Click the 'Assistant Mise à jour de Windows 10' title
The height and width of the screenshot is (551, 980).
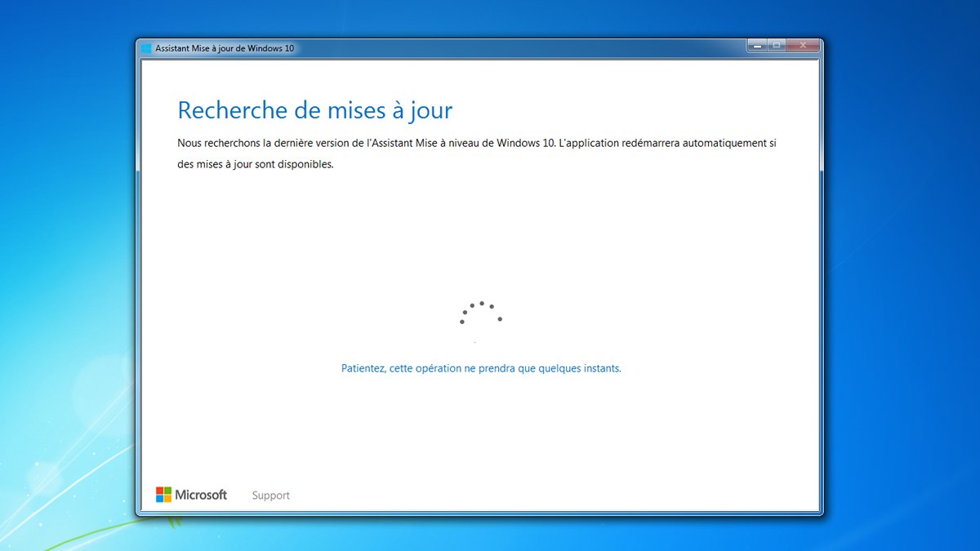pyautogui.click(x=225, y=49)
